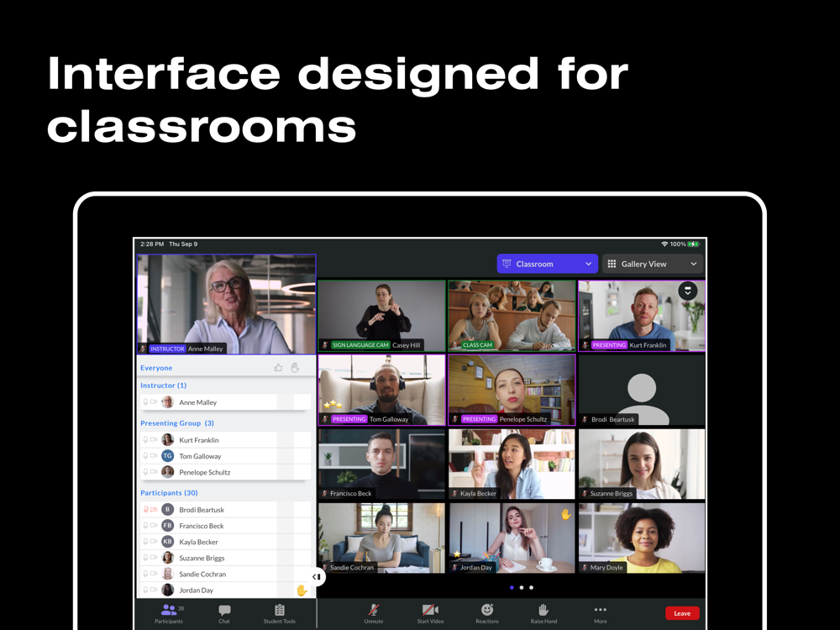Click the Instructor (1) group header

164,386
